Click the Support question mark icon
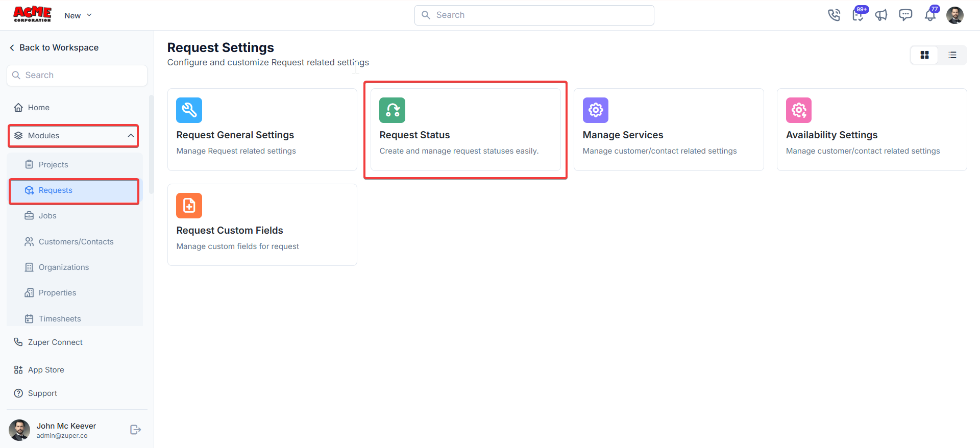 tap(18, 393)
